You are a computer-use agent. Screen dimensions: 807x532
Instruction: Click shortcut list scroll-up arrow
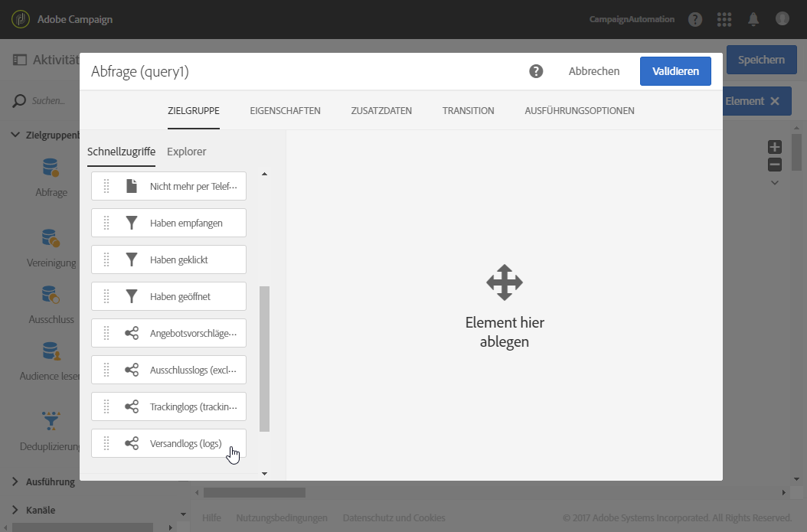[265, 174]
